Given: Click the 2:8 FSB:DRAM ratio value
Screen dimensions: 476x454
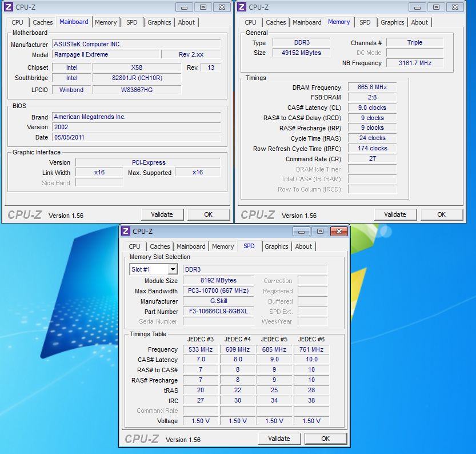Looking at the screenshot, I should 372,97.
